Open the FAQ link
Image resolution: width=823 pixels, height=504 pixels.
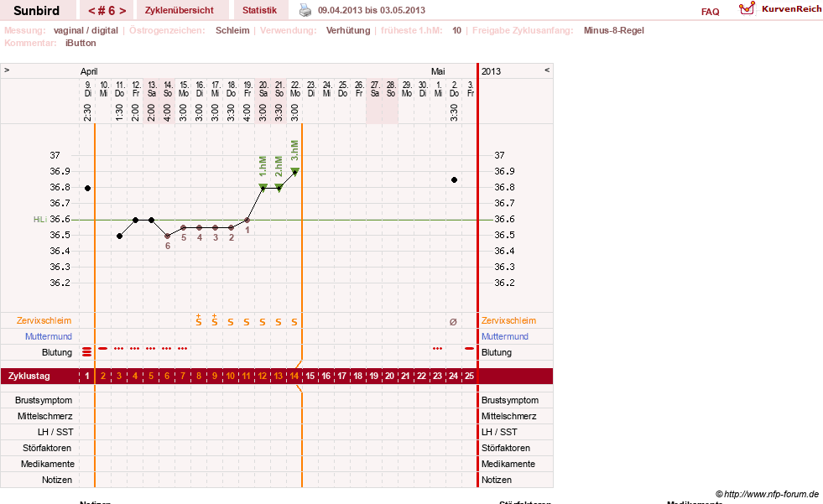tap(710, 12)
